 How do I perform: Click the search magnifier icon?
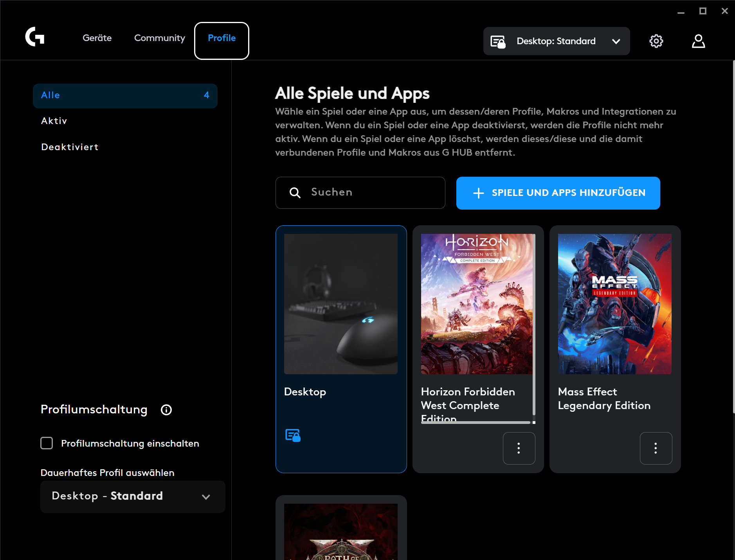295,193
